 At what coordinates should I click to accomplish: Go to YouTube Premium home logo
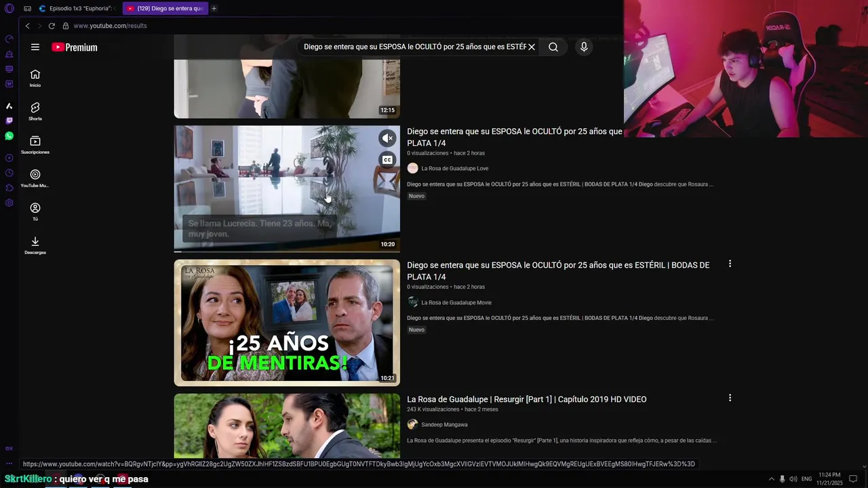pyautogui.click(x=75, y=47)
